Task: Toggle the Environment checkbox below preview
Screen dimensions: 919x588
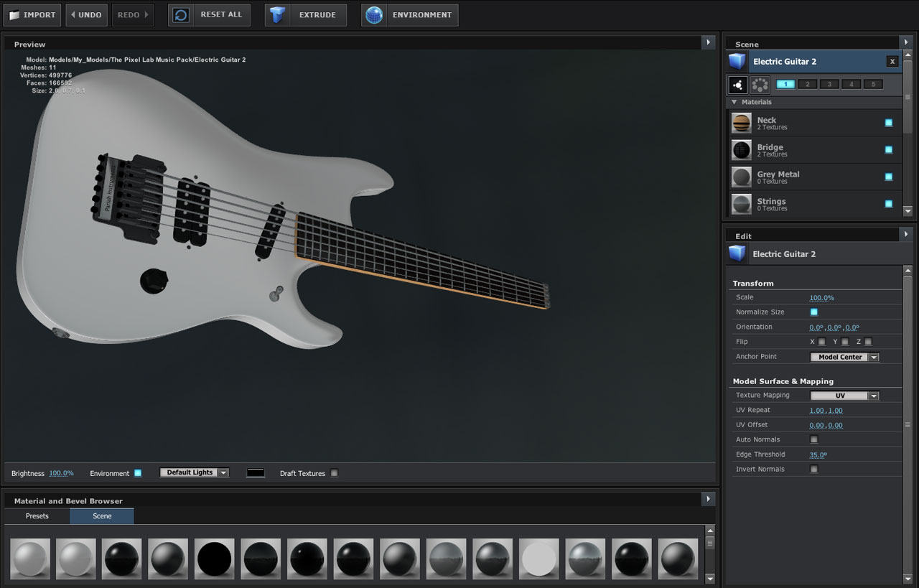Action: (x=138, y=473)
